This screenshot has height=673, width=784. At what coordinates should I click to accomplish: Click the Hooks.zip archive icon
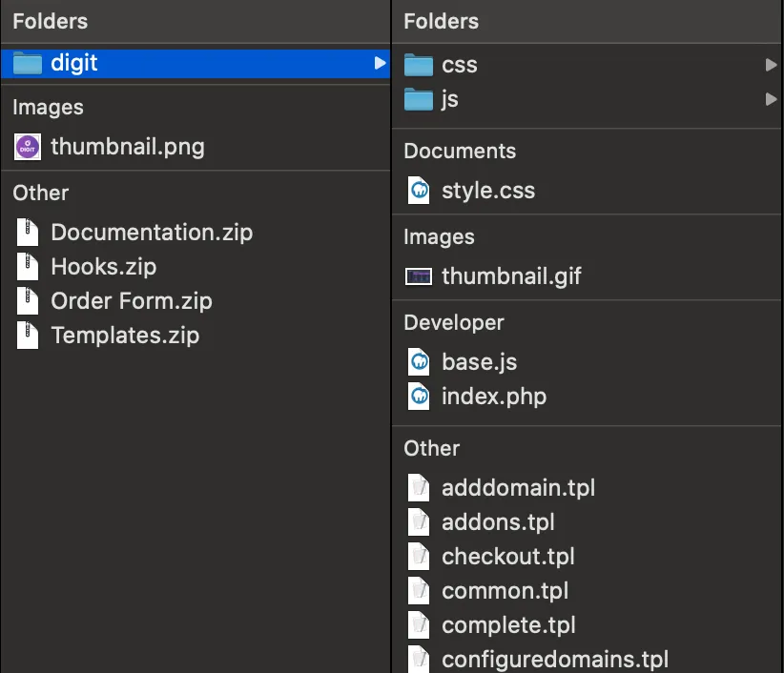(x=28, y=266)
